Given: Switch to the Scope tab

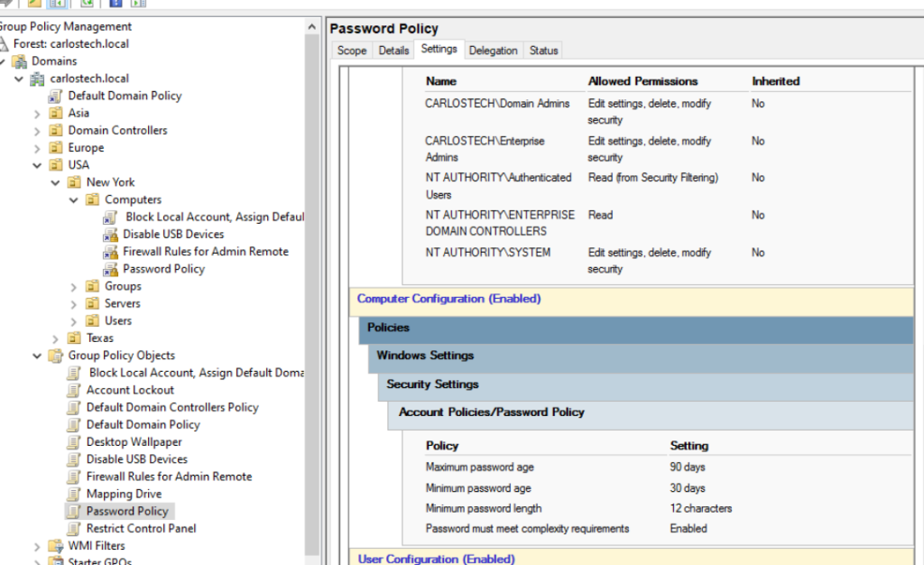Looking at the screenshot, I should [351, 51].
